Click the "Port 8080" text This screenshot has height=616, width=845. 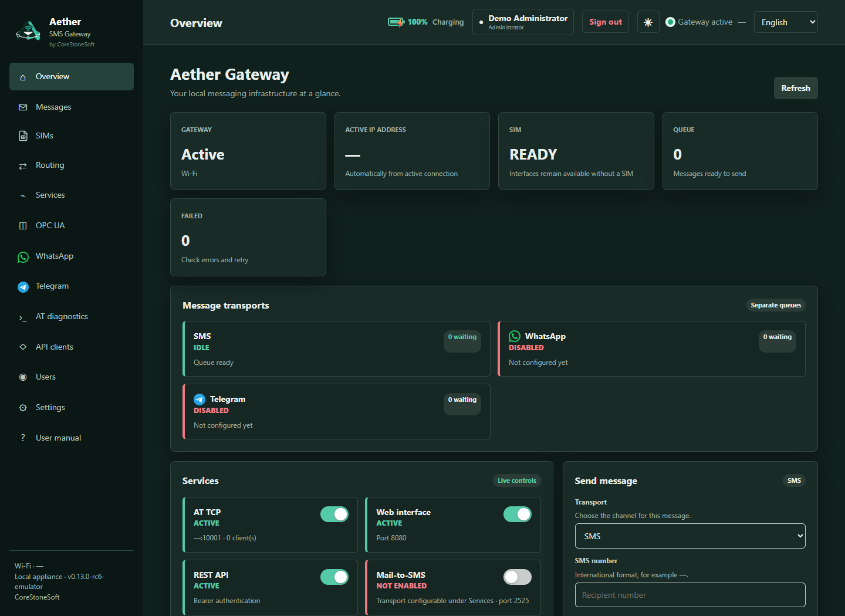tap(391, 538)
